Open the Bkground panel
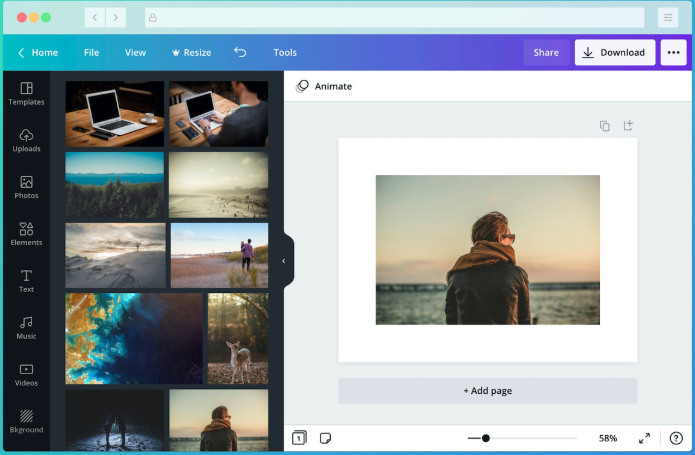The image size is (695, 455). coord(26,421)
